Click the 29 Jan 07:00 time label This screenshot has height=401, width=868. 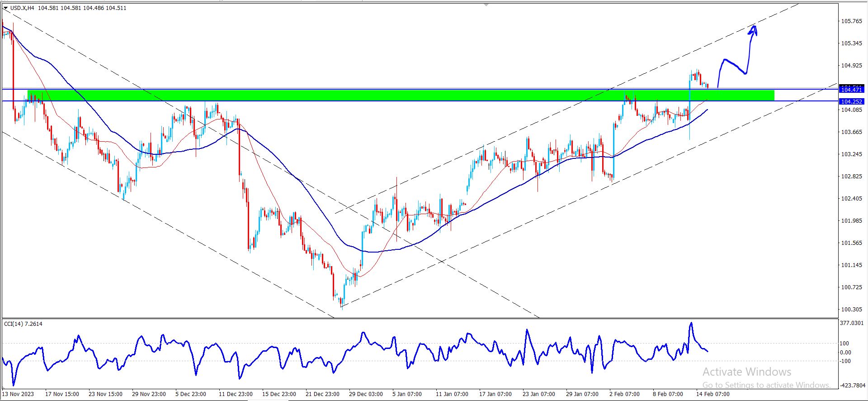(x=582, y=394)
